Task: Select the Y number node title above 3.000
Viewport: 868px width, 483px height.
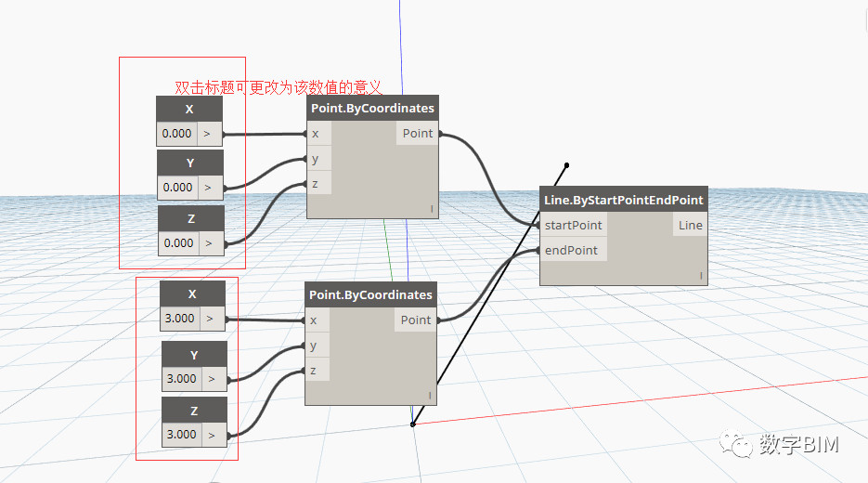Action: click(x=194, y=355)
